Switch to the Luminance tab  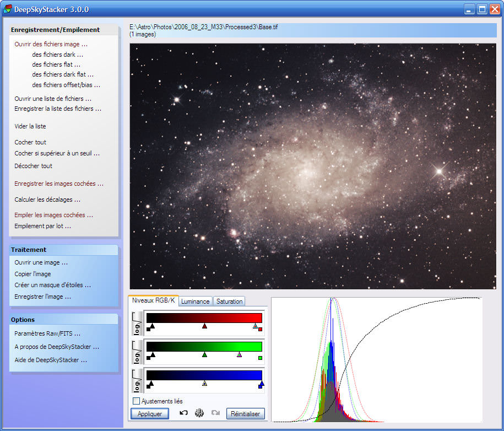[x=196, y=301]
